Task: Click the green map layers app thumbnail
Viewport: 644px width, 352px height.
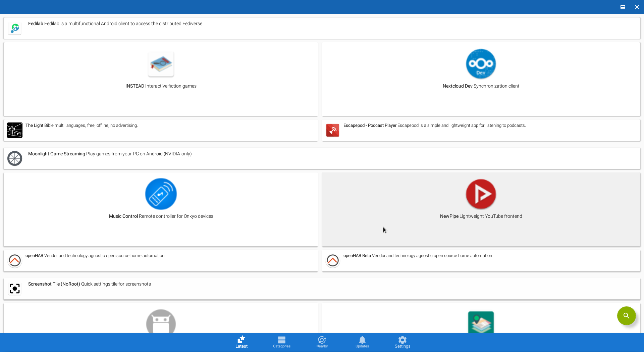Action: tap(481, 322)
